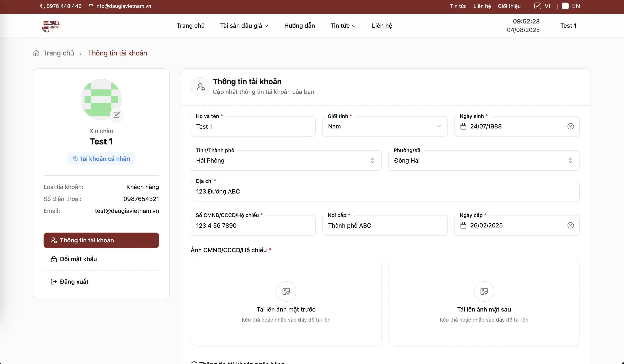This screenshot has width=624, height=364.
Task: Open the Phường/Xã combo box
Action: coord(484,161)
